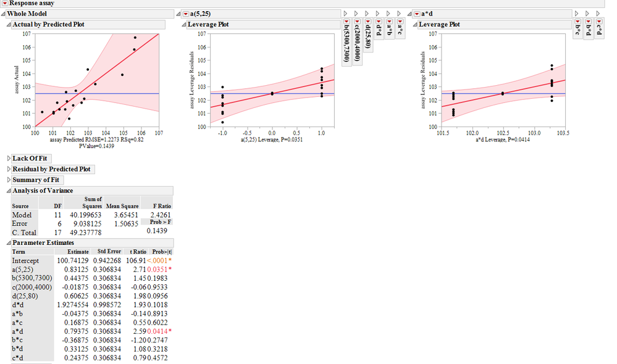Select the F Ratio column header

coord(162,206)
